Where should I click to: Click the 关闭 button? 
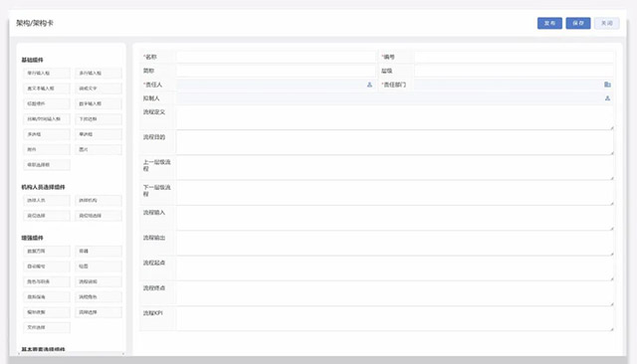click(x=607, y=23)
